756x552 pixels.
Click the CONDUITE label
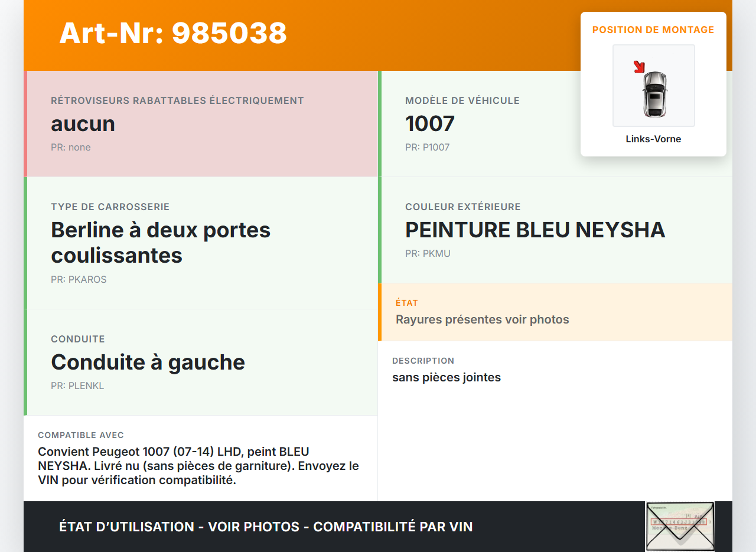pos(78,339)
